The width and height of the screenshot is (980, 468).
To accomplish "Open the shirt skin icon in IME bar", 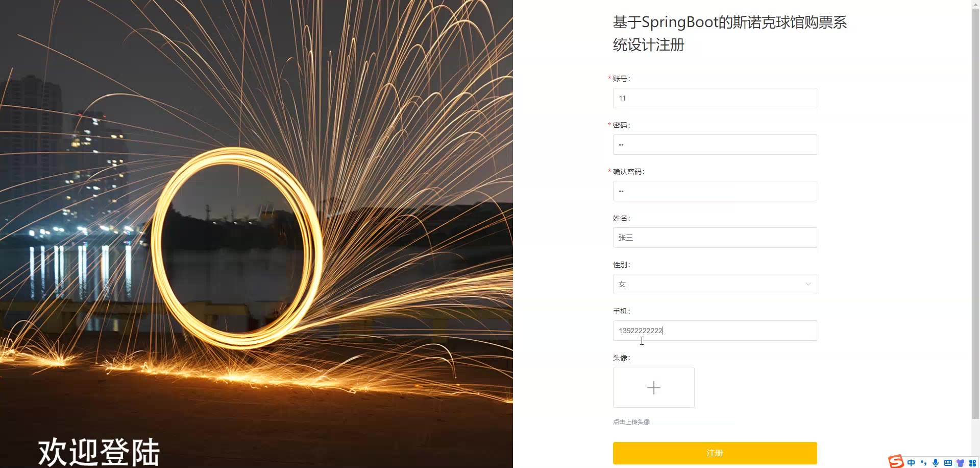I will [960, 463].
